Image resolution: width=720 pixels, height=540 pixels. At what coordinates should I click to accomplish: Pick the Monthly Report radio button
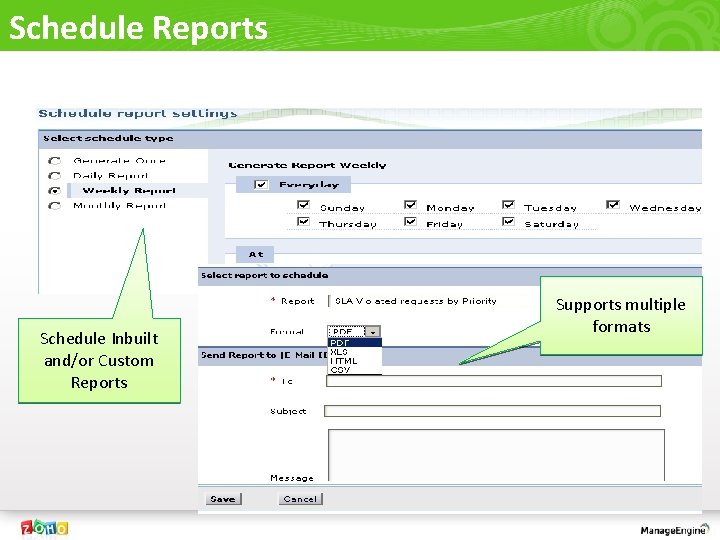click(55, 206)
